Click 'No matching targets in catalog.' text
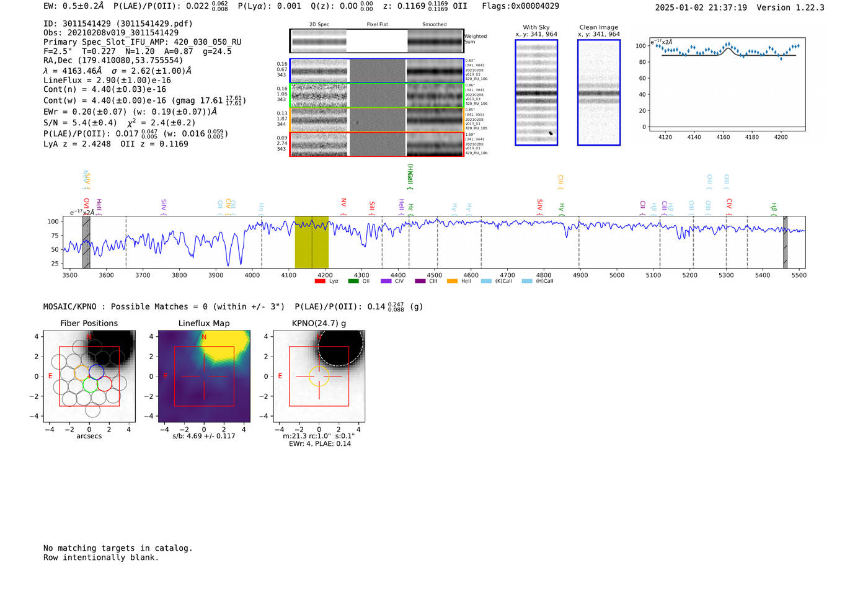The width and height of the screenshot is (868, 591). tap(118, 548)
